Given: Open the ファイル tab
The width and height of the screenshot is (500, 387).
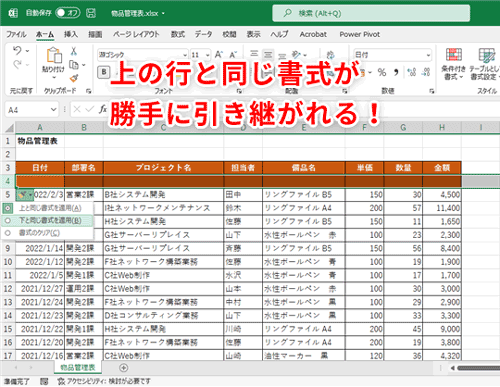Looking at the screenshot, I should coord(16,34).
